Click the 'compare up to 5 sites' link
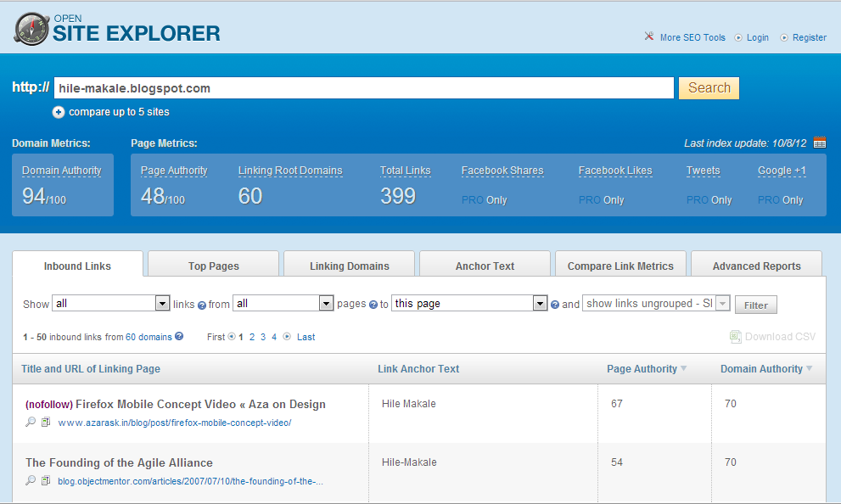 (x=119, y=112)
